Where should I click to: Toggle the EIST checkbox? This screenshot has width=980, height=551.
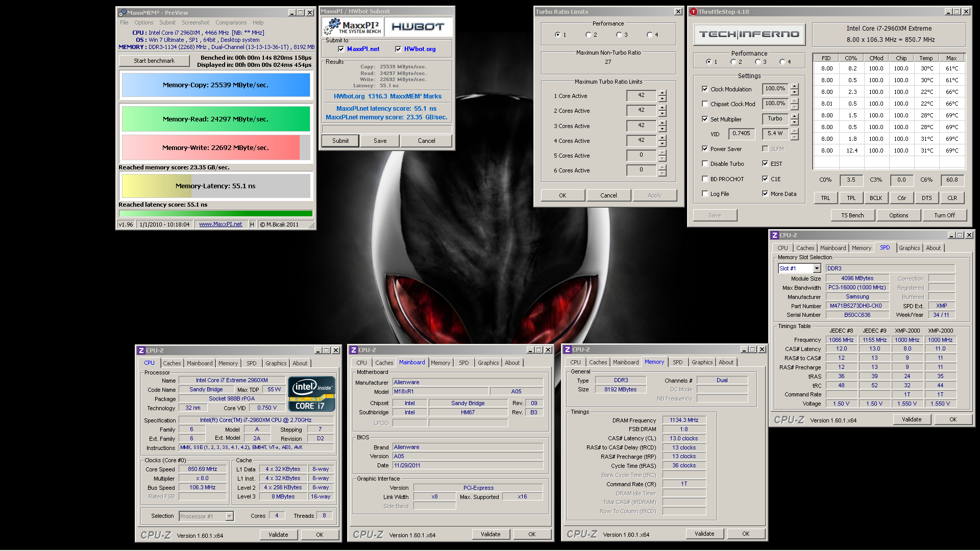765,163
